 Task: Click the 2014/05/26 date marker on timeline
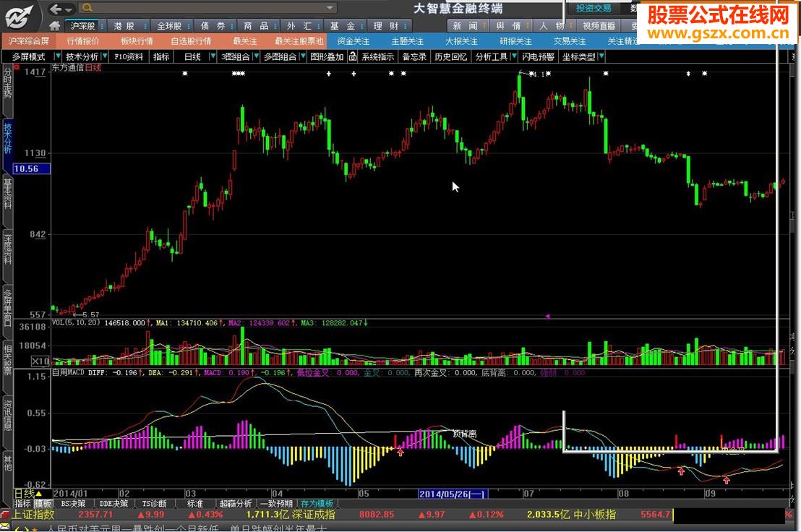[x=453, y=494]
